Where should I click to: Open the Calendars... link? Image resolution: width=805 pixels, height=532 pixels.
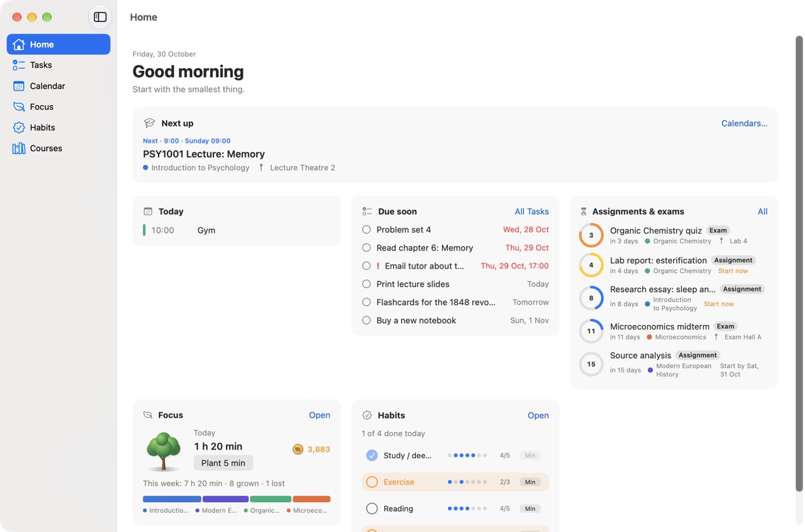pos(744,123)
